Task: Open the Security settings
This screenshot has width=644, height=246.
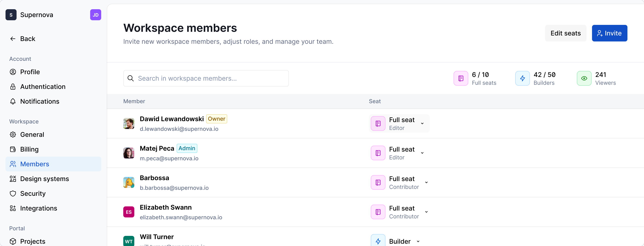Action: pos(33,193)
